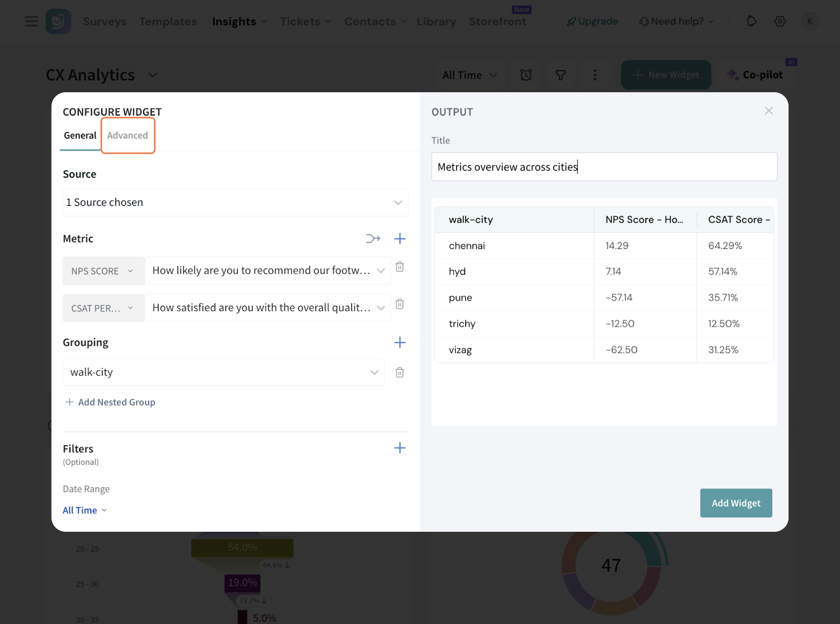Image resolution: width=840 pixels, height=624 pixels.
Task: Delete the NPS Score metric row
Action: [400, 267]
